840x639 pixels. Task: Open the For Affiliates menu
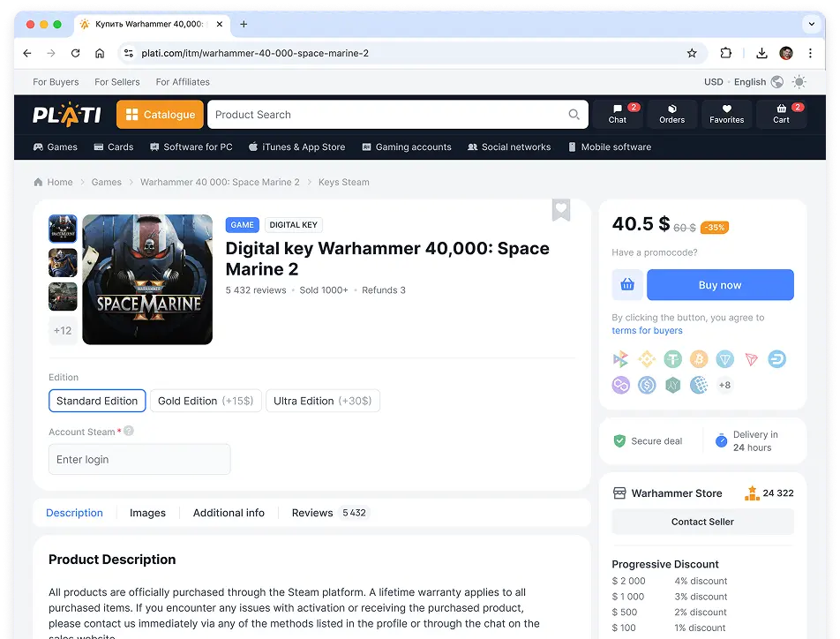[x=183, y=82]
